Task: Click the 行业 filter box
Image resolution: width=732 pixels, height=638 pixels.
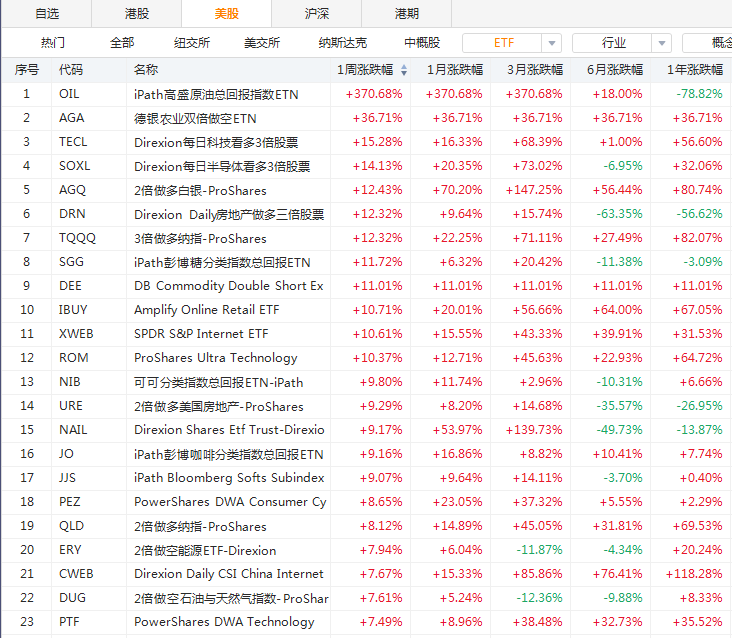Action: [613, 43]
